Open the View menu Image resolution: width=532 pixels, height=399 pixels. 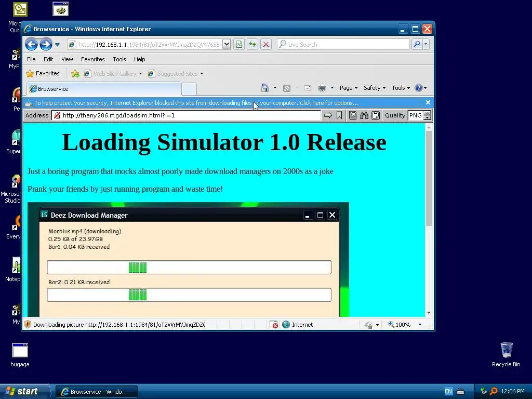pos(67,59)
